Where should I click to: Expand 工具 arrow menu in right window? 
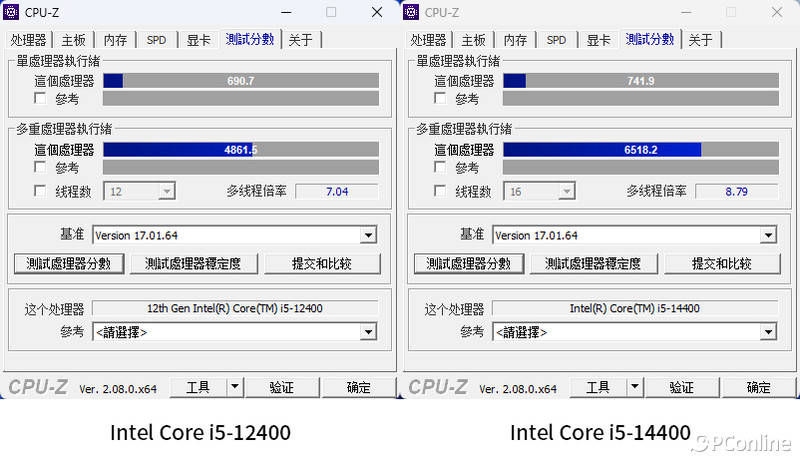(635, 387)
